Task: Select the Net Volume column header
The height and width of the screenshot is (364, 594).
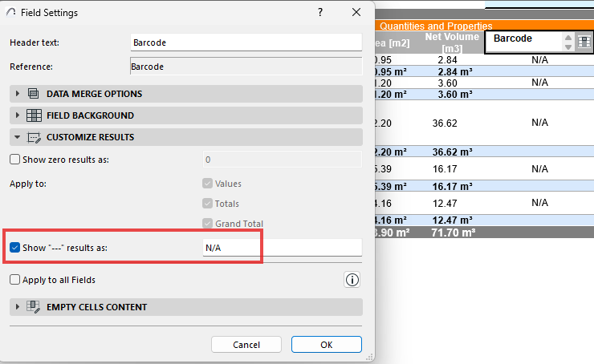Action: (x=450, y=42)
